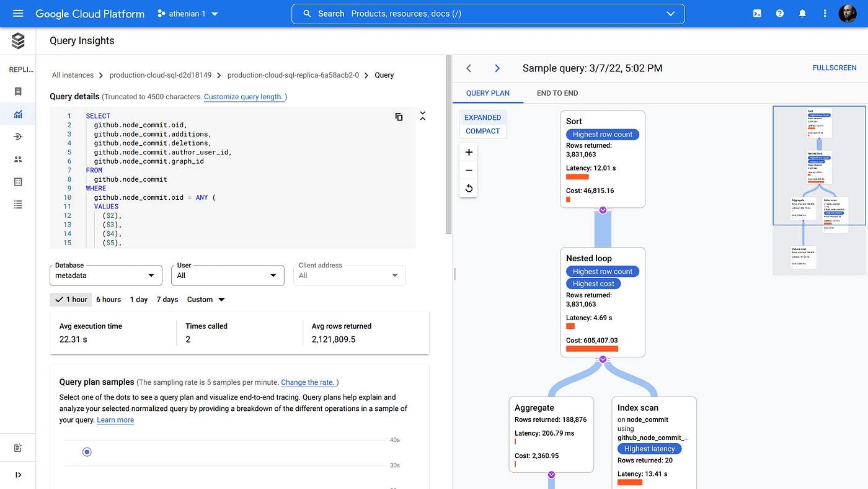Collapse the Aggregate node chevron
This screenshot has height=489, width=868.
pos(551,475)
